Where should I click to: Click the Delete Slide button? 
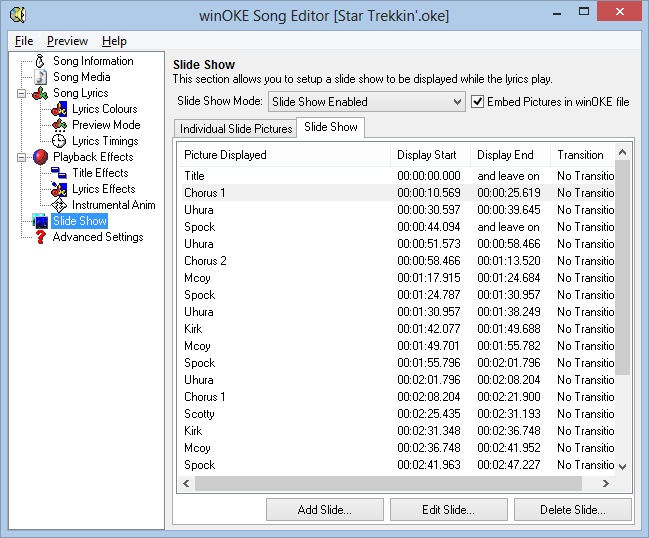572,510
